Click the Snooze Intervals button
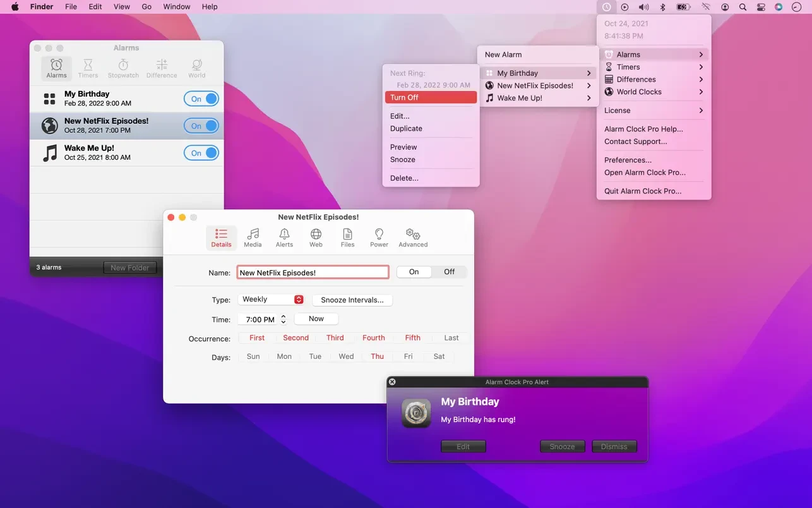This screenshot has height=508, width=812. point(352,299)
